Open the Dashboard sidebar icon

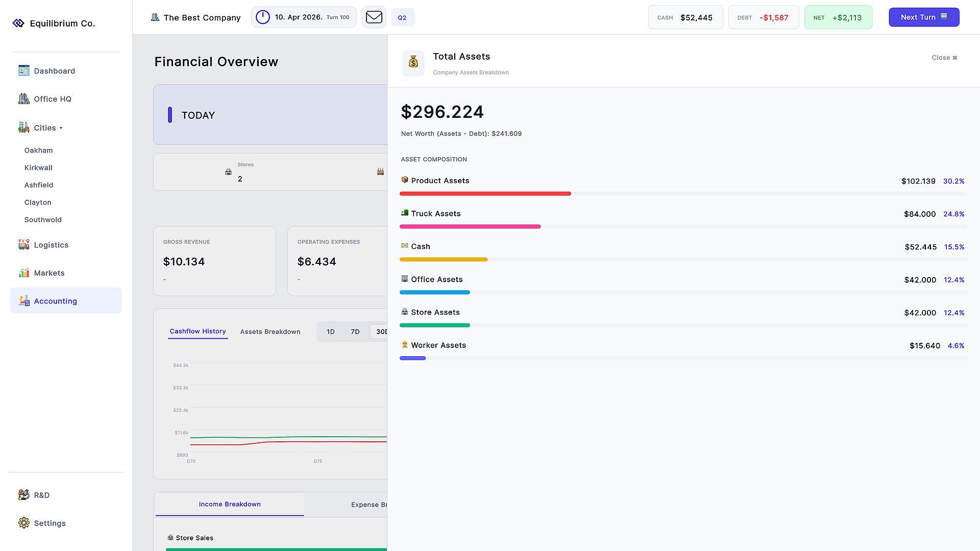click(23, 70)
